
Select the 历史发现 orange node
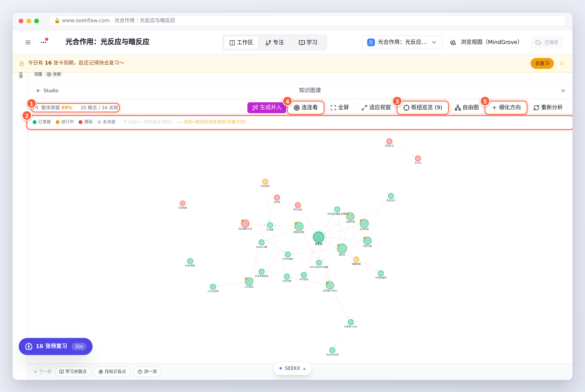tap(265, 181)
